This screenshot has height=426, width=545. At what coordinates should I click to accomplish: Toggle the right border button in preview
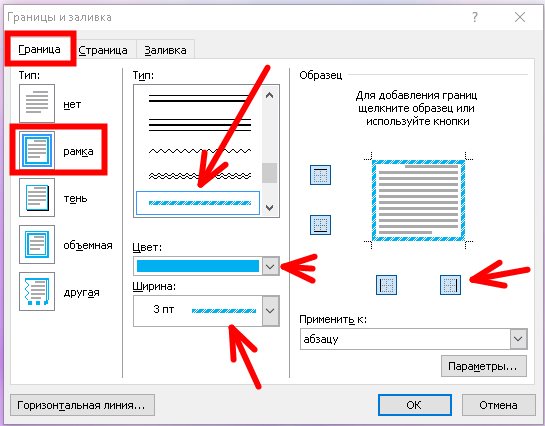point(450,285)
